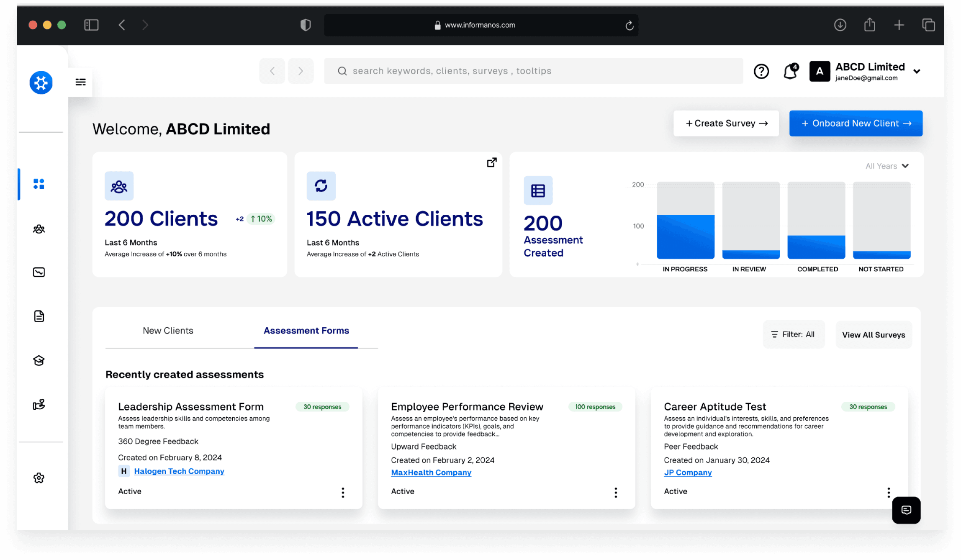Open Leadership Assessment Form options menu

click(x=343, y=492)
